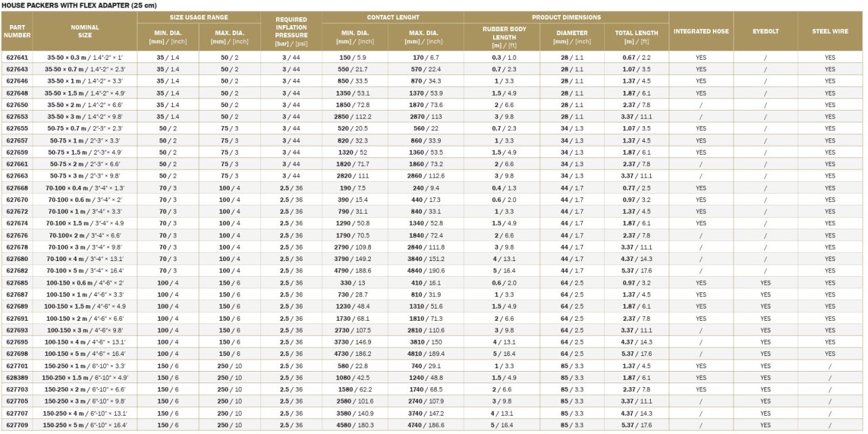The height and width of the screenshot is (434, 868).
Task: Click part number 627668
Action: 17,188
